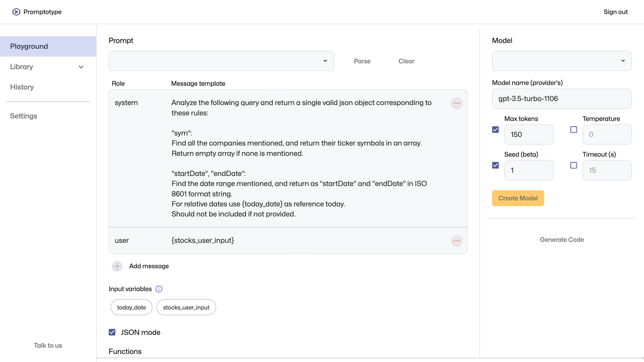The image size is (644, 362).
Task: Click the Model name input field
Action: point(561,99)
